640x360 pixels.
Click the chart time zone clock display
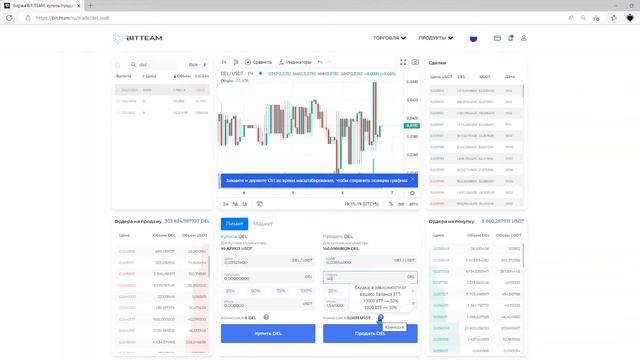[x=361, y=204]
